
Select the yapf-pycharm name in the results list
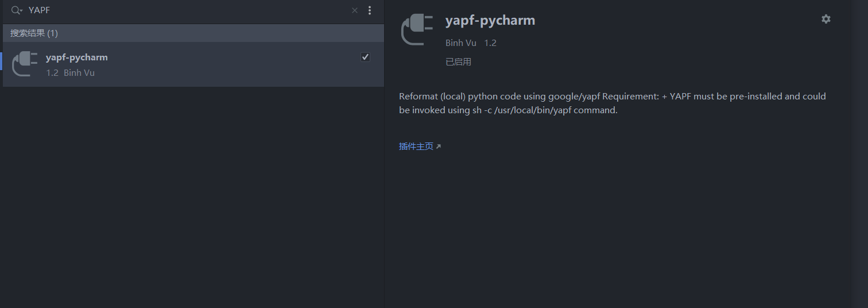coord(77,57)
